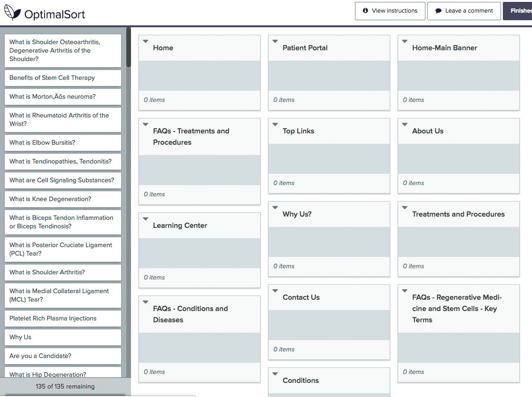The image size is (532, 397).
Task: Collapse the Treatments and Procedures category arrow
Action: 405,208
